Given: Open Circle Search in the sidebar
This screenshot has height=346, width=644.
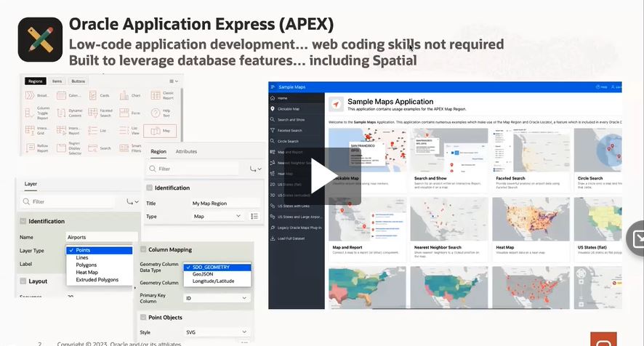Looking at the screenshot, I should coord(297,141).
